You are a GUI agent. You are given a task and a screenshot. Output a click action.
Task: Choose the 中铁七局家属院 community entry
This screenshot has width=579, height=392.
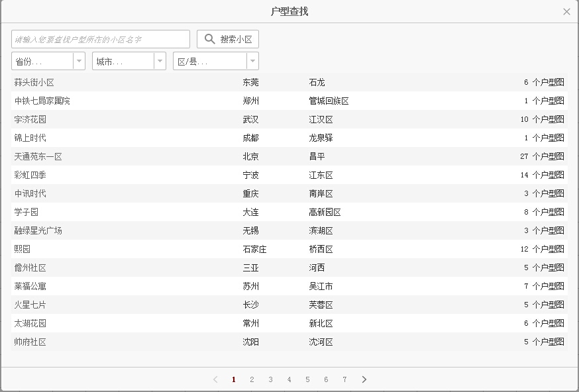pos(42,101)
